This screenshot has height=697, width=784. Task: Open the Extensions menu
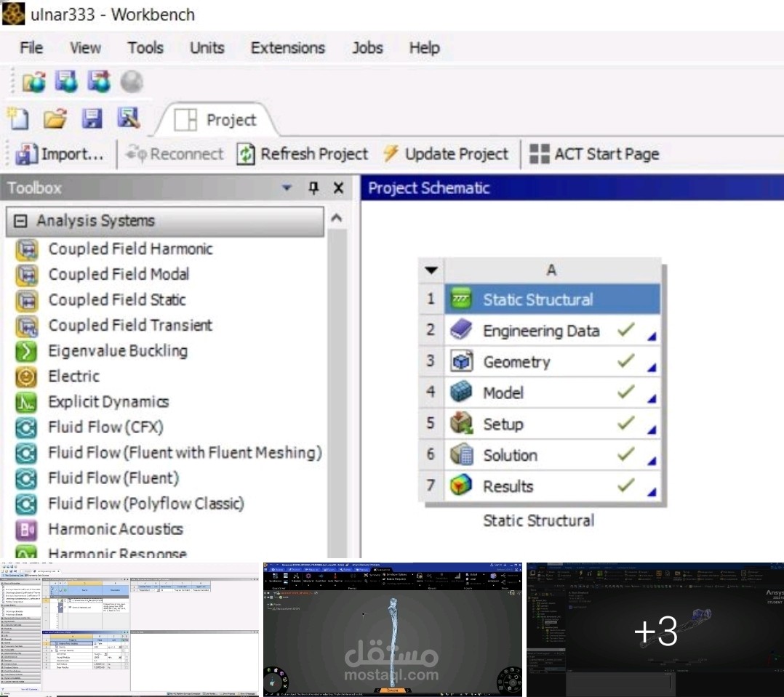[287, 48]
